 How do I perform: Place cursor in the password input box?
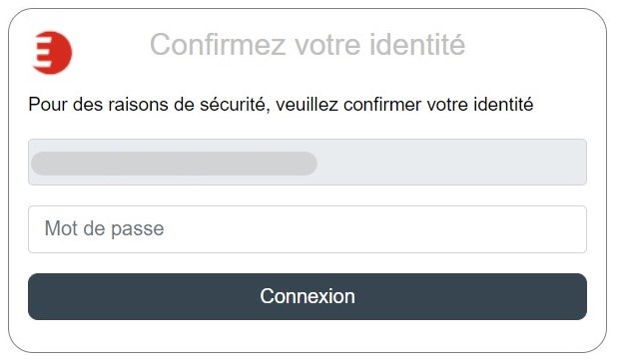tap(308, 229)
